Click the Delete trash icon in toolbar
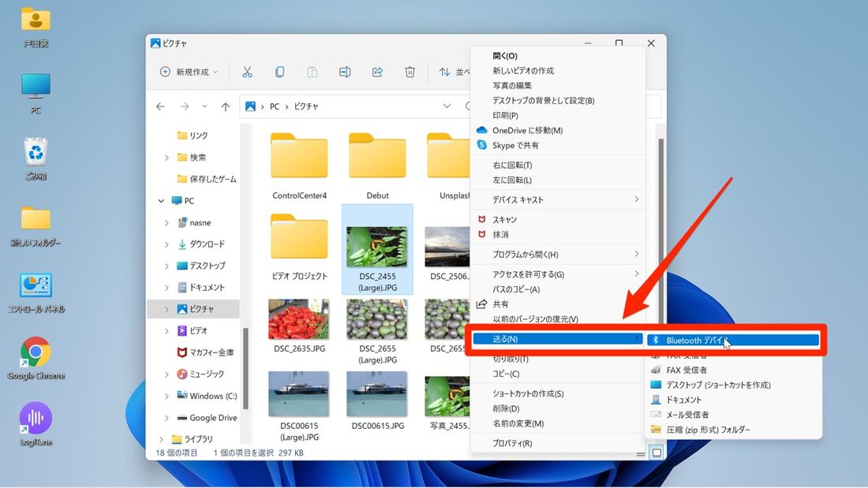This screenshot has height=488, width=868. click(x=410, y=72)
